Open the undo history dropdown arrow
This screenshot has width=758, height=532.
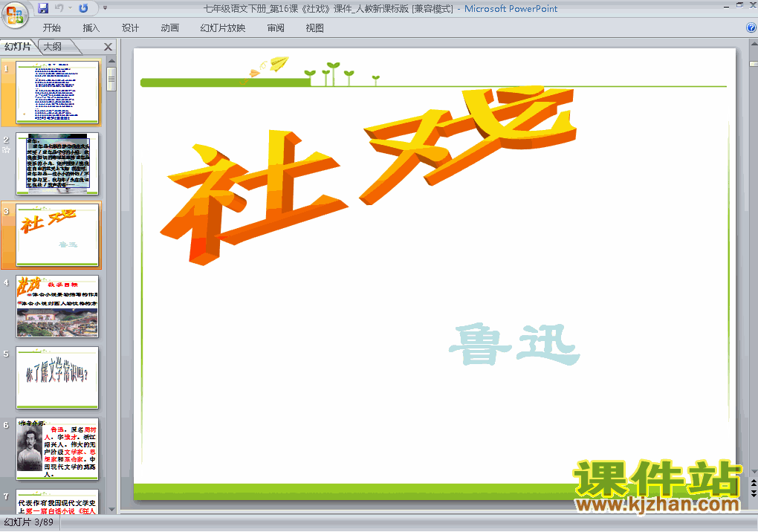tap(70, 8)
